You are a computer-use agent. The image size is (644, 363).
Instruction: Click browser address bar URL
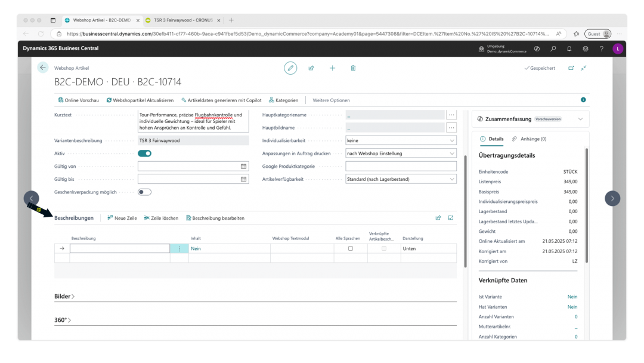click(x=307, y=33)
